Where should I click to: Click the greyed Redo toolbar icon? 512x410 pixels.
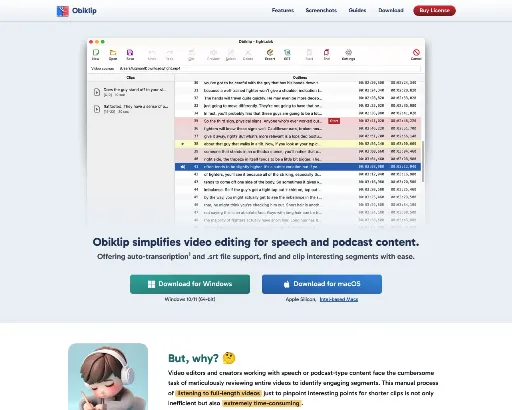pos(170,52)
